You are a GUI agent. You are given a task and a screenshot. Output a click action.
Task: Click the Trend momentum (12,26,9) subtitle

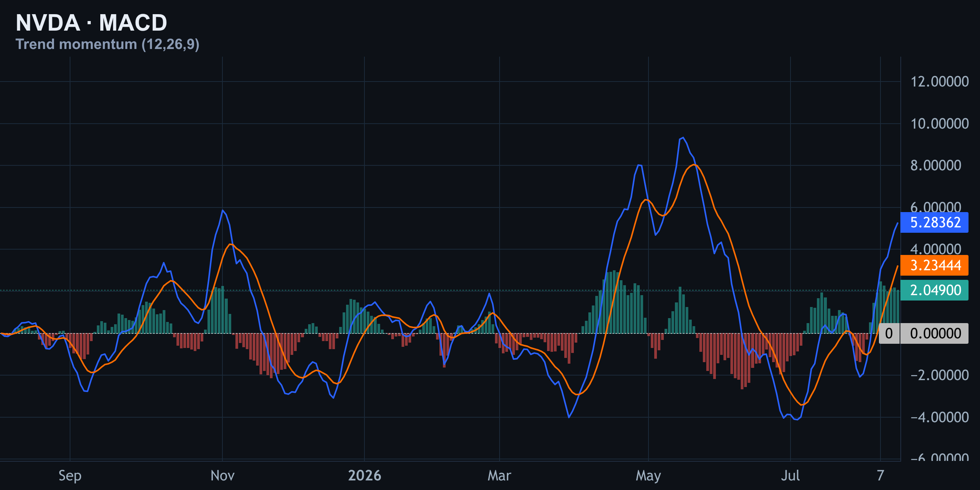tap(108, 44)
